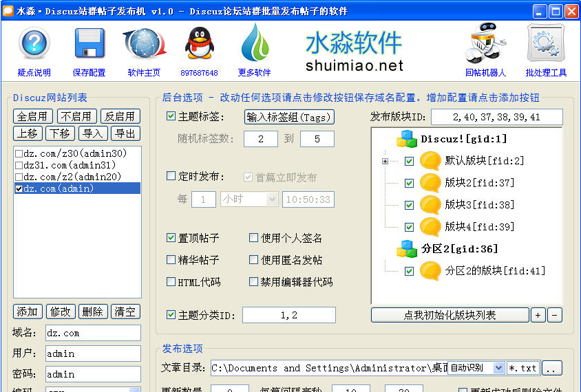Viewport: 581px width, 392px height.
Task: Click the QQ penguin icon 897687648
Action: tap(200, 44)
